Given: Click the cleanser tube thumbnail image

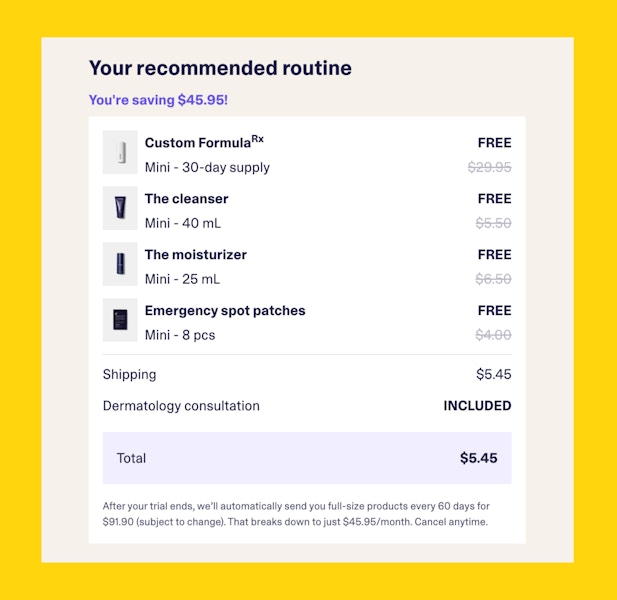Looking at the screenshot, I should (x=120, y=208).
